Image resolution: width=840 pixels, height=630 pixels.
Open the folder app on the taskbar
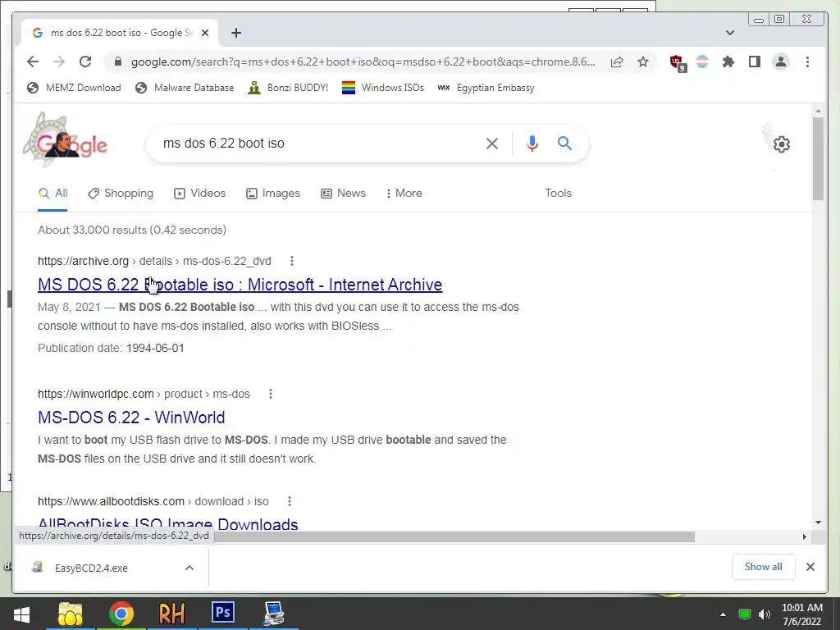click(70, 614)
